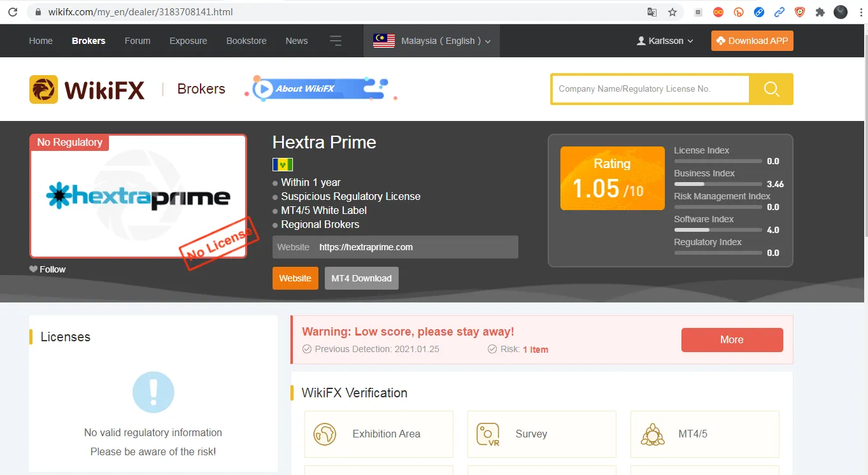Viewport: 868px width, 475px height.
Task: Open the red infinity extension icon
Action: coord(718,12)
